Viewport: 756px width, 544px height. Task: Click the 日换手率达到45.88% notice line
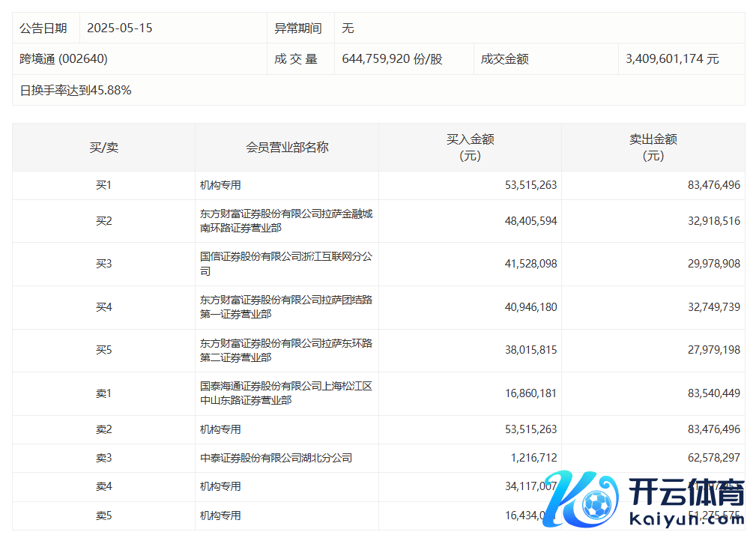click(x=76, y=91)
